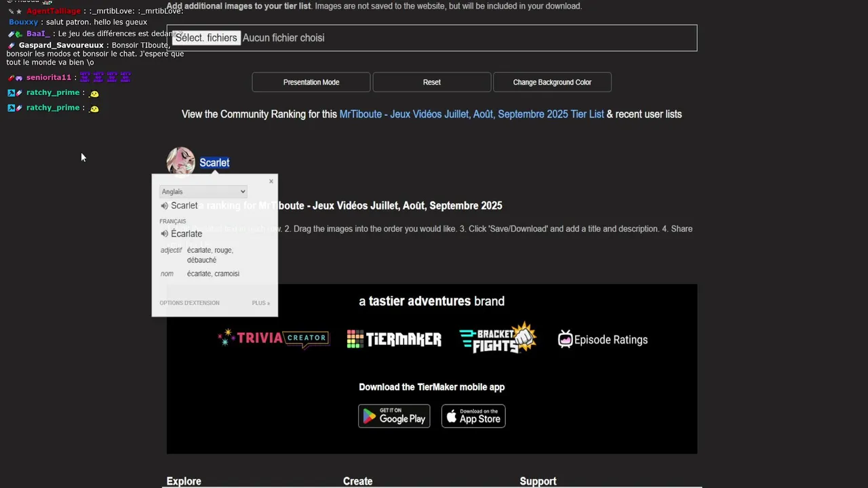Image resolution: width=868 pixels, height=488 pixels.
Task: Open the MrTiboute Tier List community ranking link
Action: (x=471, y=115)
